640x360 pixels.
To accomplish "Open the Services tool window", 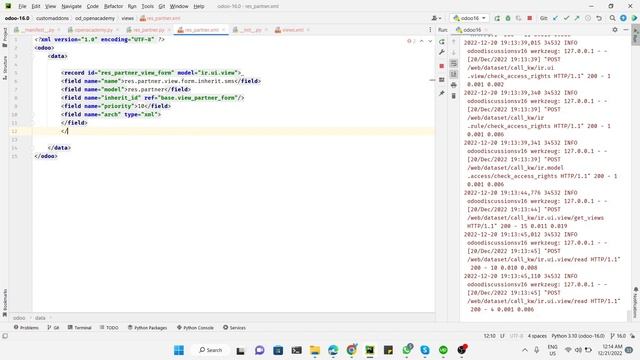I will 234,327.
